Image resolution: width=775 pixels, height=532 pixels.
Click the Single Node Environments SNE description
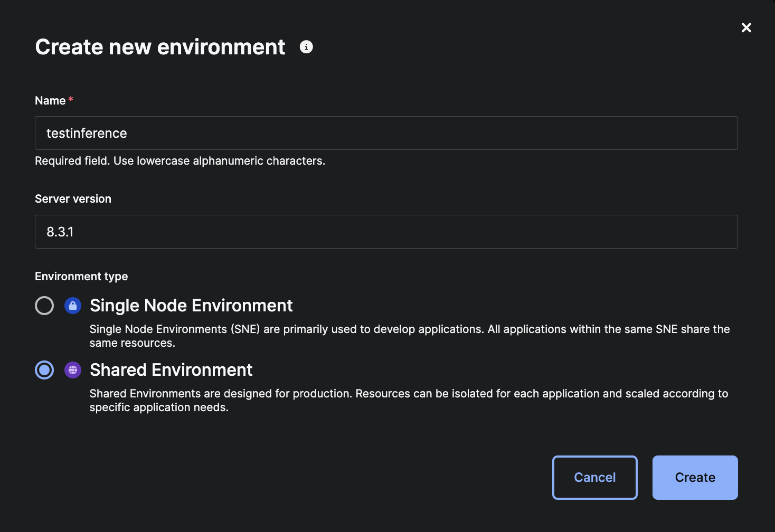409,336
